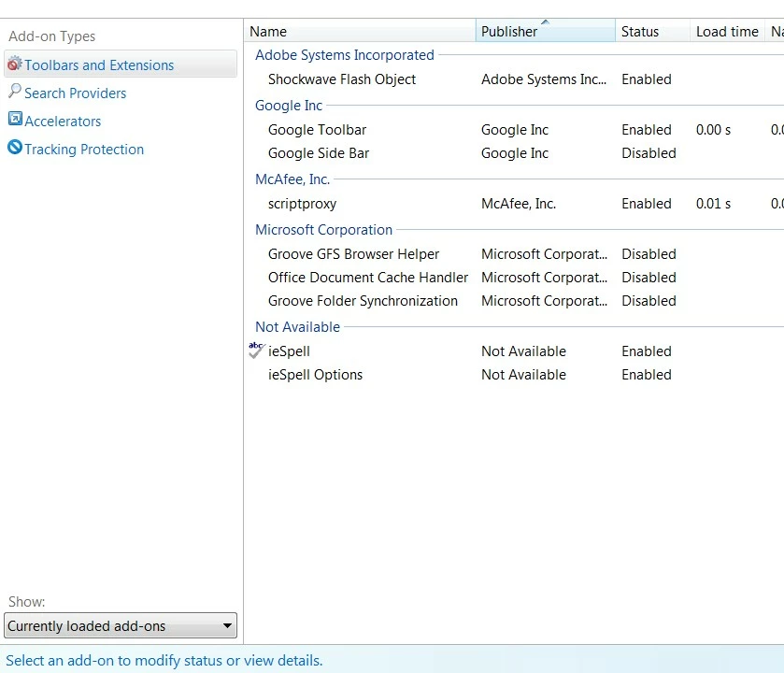
Task: Click the Toolbars and Extensions gear icon
Action: click(14, 64)
